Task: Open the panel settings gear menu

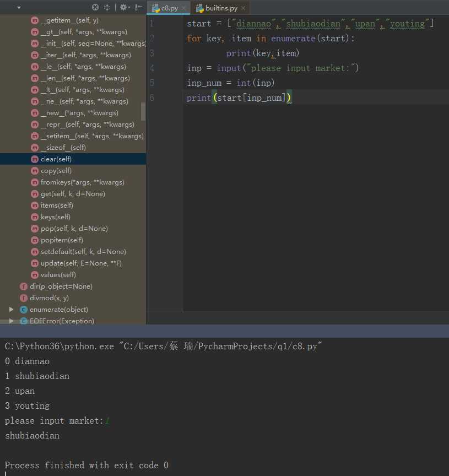Action: (125, 7)
